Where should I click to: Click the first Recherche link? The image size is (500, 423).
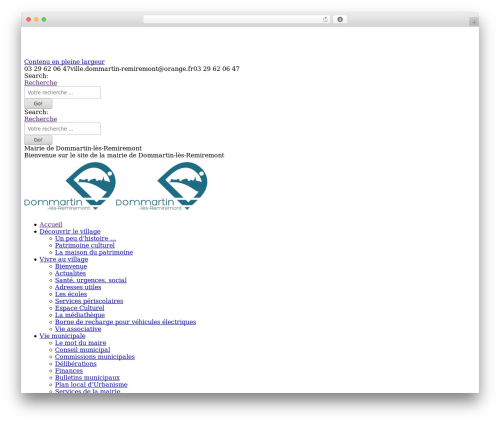point(41,83)
